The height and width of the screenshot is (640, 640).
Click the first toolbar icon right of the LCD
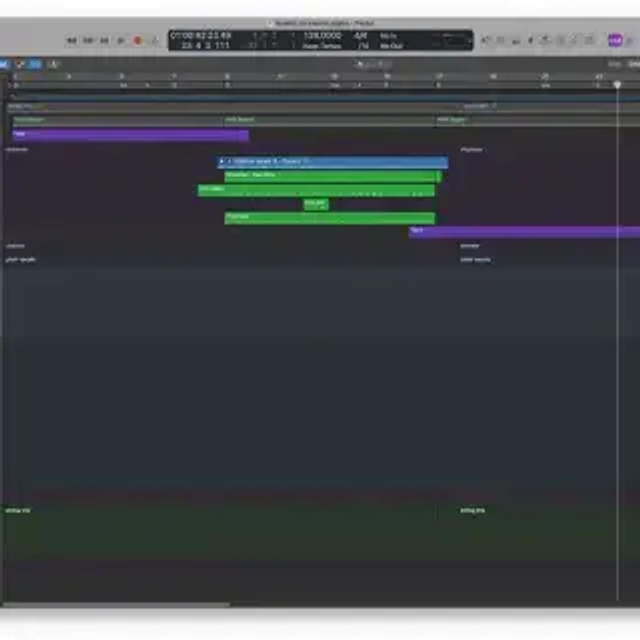[x=487, y=40]
